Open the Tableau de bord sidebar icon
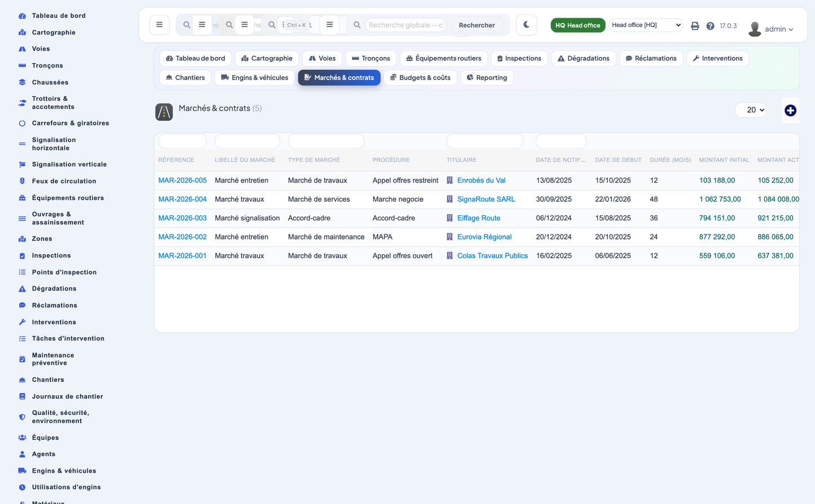 pos(22,16)
